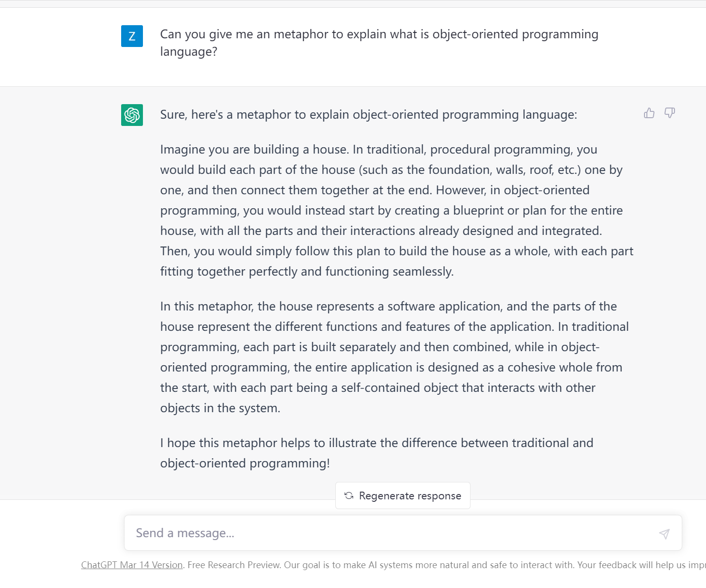Screen dimensions: 706x588
Task: Select the ChatGPT logo avatar beside the response
Action: click(x=131, y=115)
